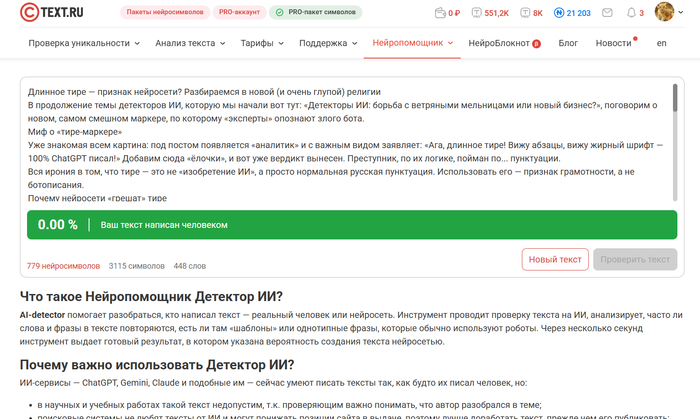The width and height of the screenshot is (700, 419).
Task: Expand Анализ текста menu
Action: click(x=190, y=43)
